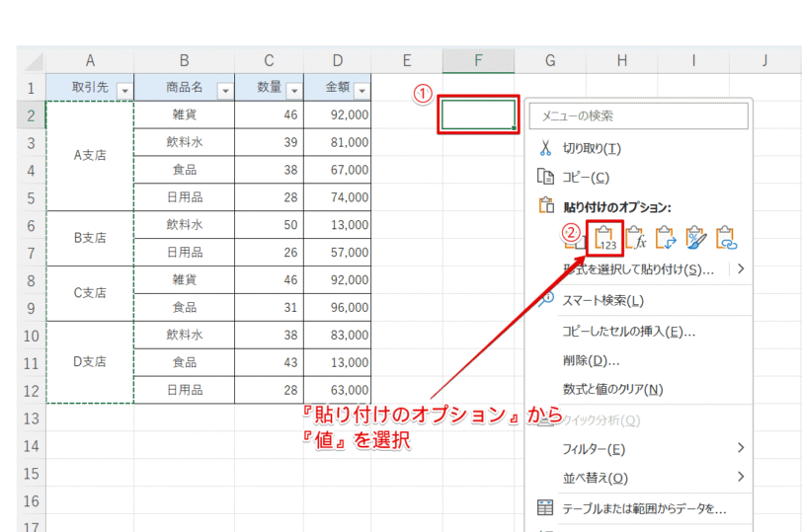Screen dimensions: 802x532
Task: Select column A header
Action: [90, 61]
